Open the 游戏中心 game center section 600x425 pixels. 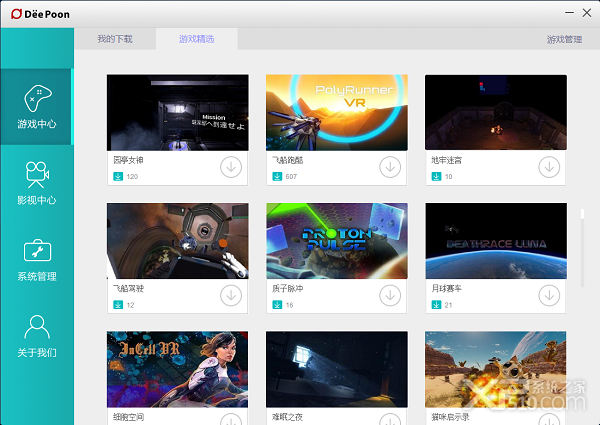coord(37,107)
